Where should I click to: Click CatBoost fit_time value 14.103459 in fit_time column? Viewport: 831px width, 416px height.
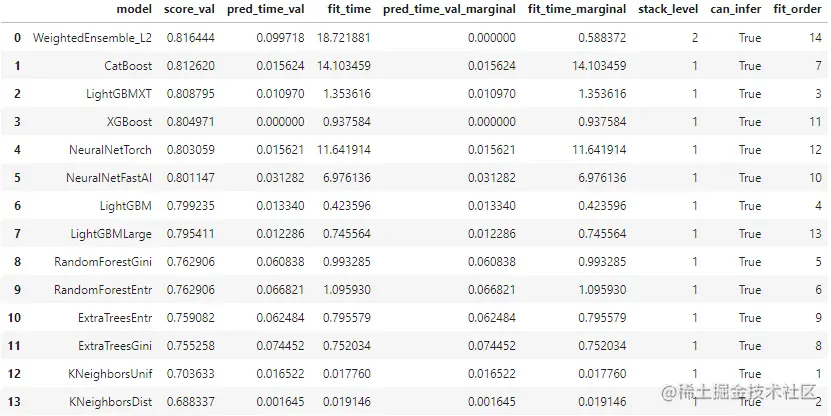click(344, 66)
